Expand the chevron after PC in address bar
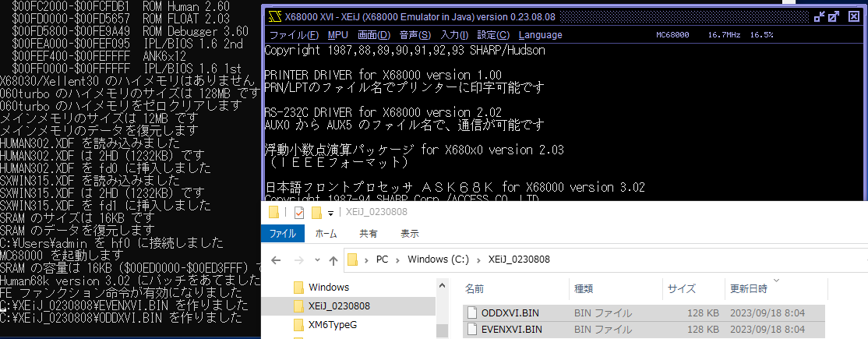This screenshot has width=868, height=339. point(397,260)
